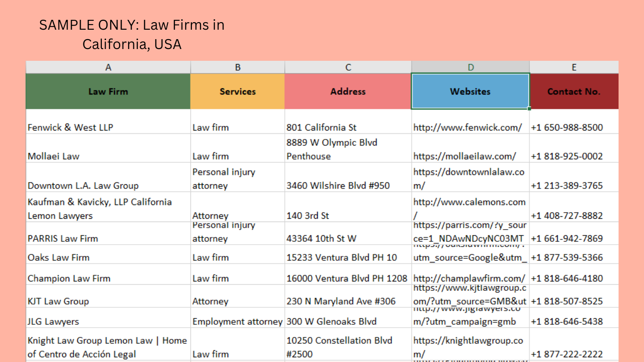Select the 140 3rd St address
The width and height of the screenshot is (644, 362).
point(348,207)
